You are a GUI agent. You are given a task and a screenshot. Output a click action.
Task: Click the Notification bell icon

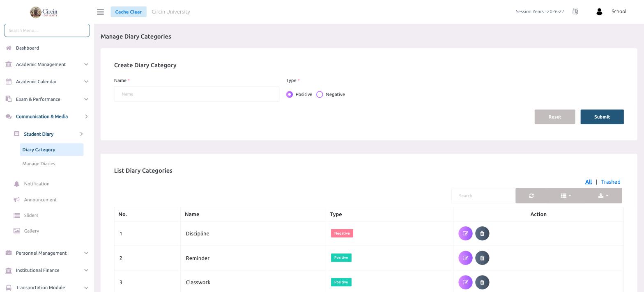(x=16, y=184)
